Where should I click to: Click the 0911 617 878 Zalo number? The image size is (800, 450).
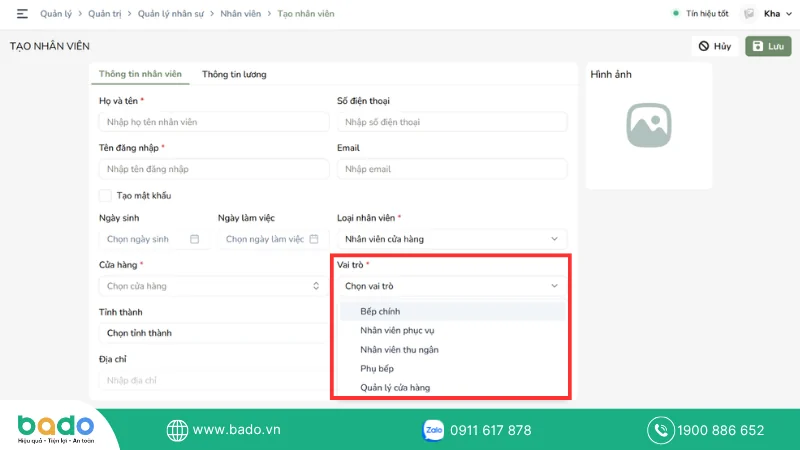[490, 430]
